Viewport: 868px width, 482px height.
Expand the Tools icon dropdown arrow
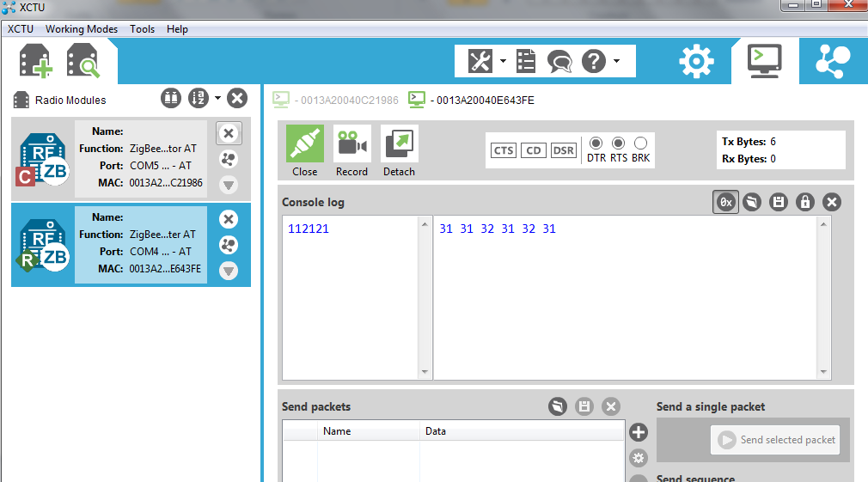point(503,61)
